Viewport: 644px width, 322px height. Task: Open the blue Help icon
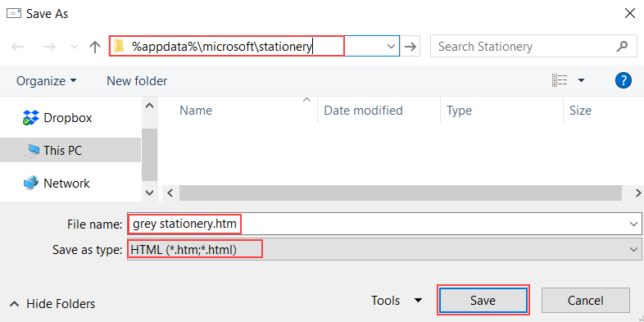(x=623, y=80)
